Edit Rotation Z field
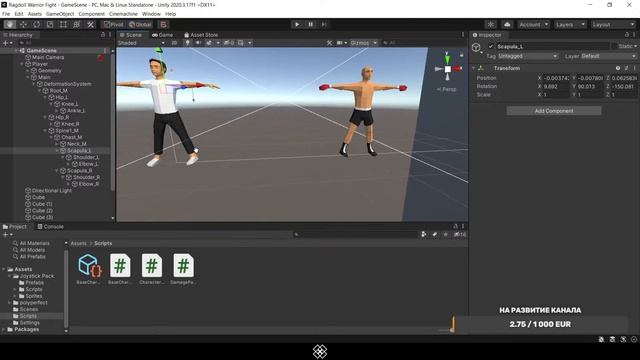 [x=624, y=87]
